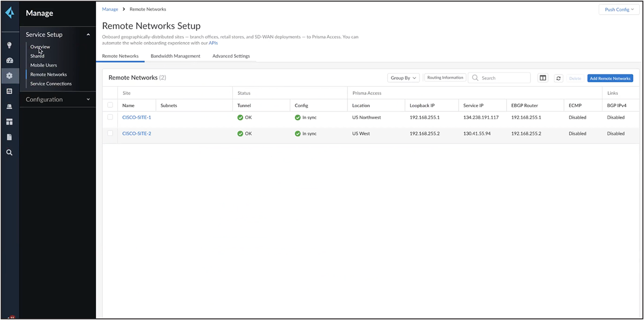Click the Manage breadcrumb link

coord(110,9)
